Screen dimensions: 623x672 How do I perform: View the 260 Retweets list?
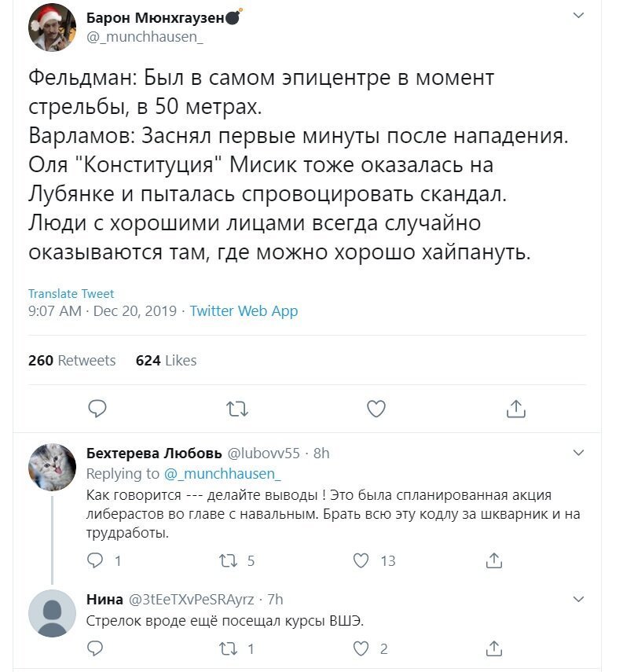(x=72, y=361)
